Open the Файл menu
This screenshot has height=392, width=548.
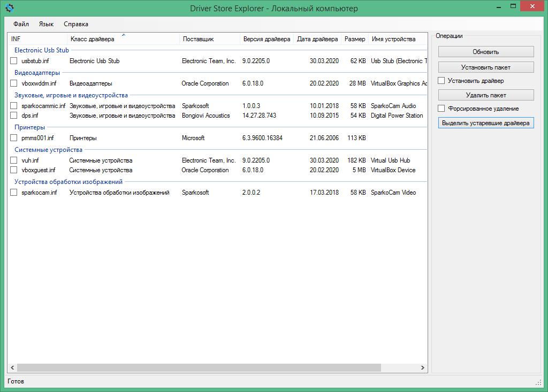point(21,24)
